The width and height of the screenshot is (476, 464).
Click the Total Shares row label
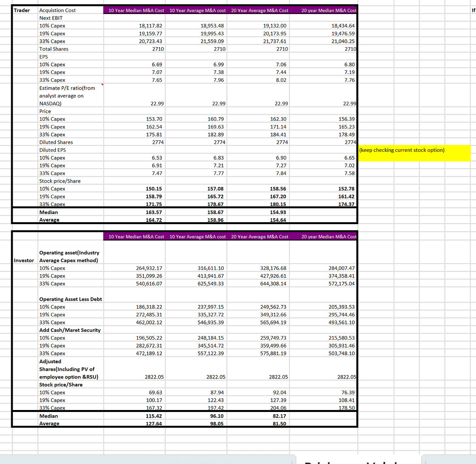54,49
